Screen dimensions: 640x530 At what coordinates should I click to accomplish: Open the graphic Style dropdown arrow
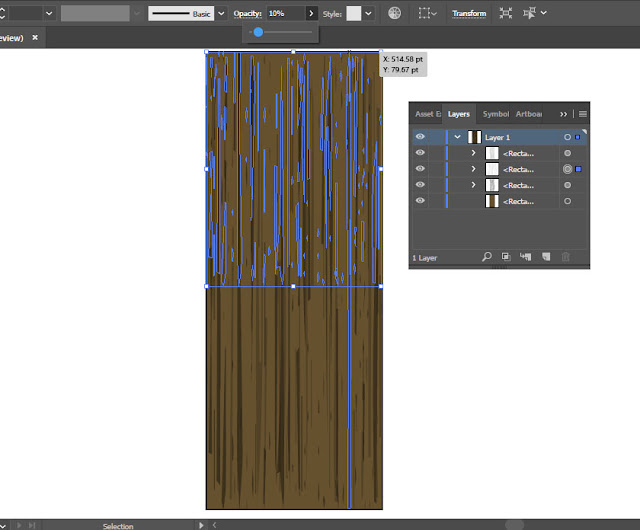click(369, 13)
